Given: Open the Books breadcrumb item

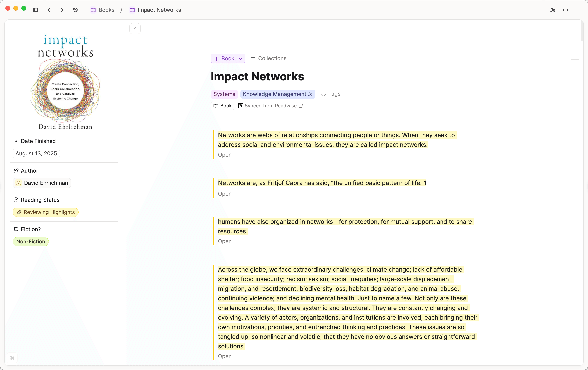Looking at the screenshot, I should coord(106,10).
